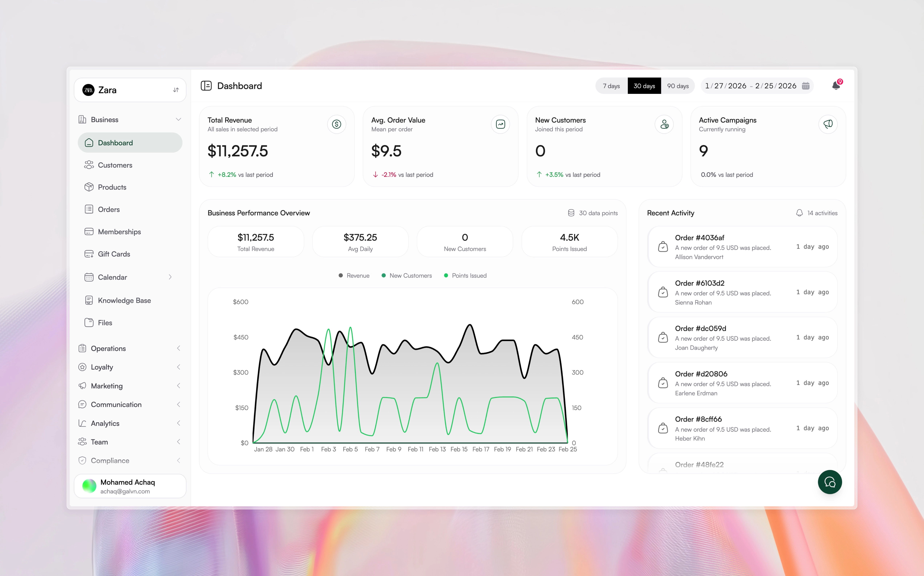Hide the Points Issued line via the legend
Image resolution: width=924 pixels, height=576 pixels.
[465, 275]
